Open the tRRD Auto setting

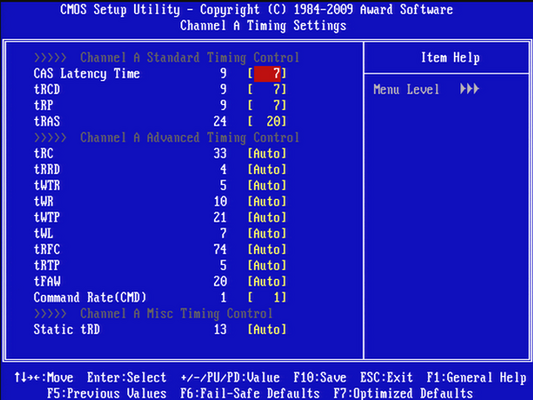point(267,170)
